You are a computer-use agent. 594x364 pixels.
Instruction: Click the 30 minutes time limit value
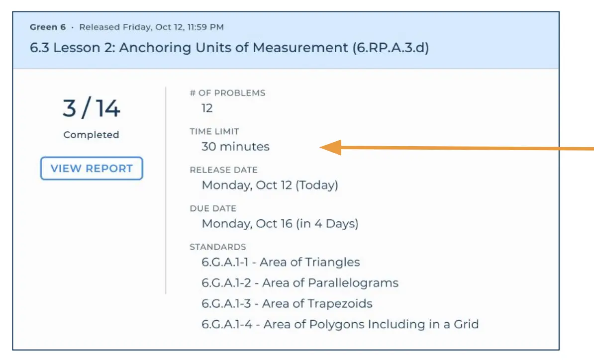pos(235,146)
